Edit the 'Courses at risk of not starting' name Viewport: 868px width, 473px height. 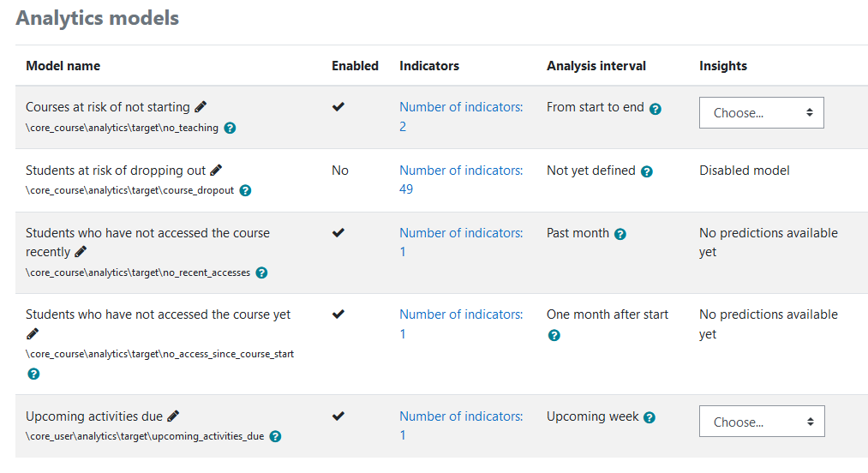point(201,106)
